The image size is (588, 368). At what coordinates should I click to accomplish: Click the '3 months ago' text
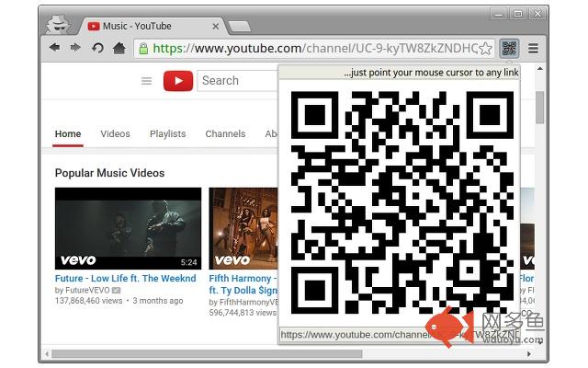[158, 301]
